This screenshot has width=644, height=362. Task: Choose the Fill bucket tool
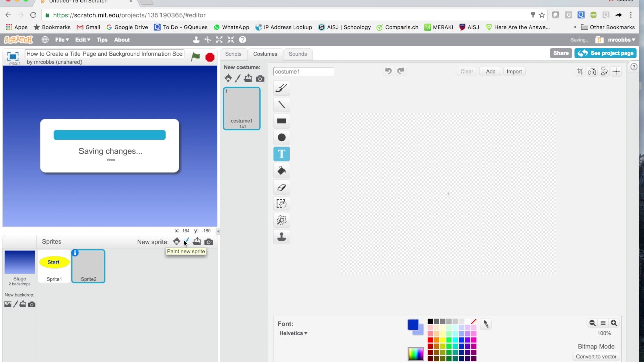pyautogui.click(x=282, y=171)
